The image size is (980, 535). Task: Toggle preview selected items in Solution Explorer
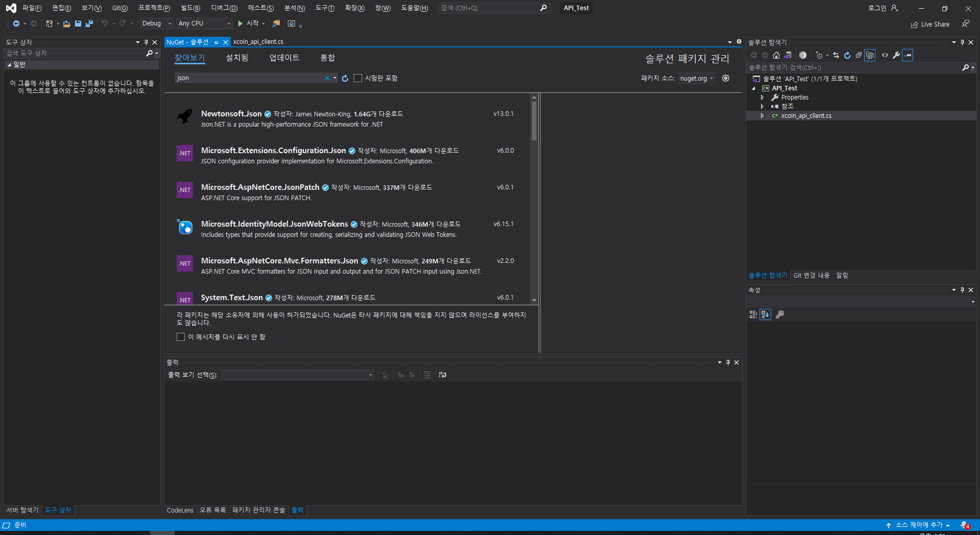pyautogui.click(x=908, y=55)
